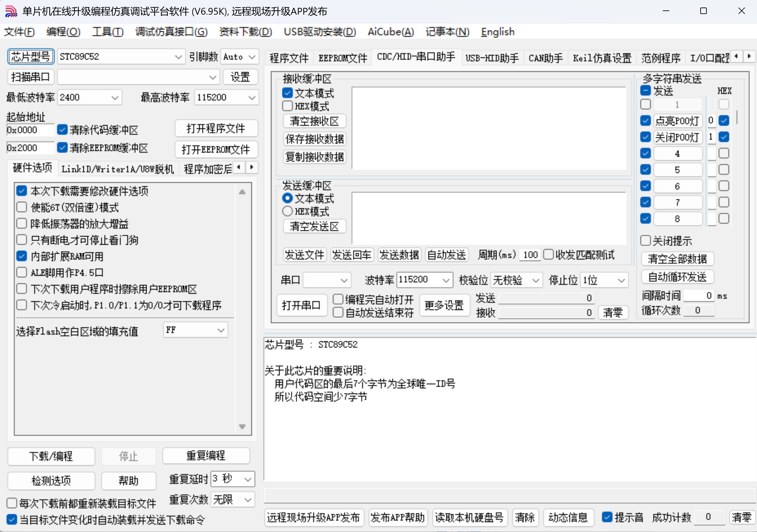Click the 间隔时间 ms input field
Image resolution: width=757 pixels, height=532 pixels.
(699, 296)
